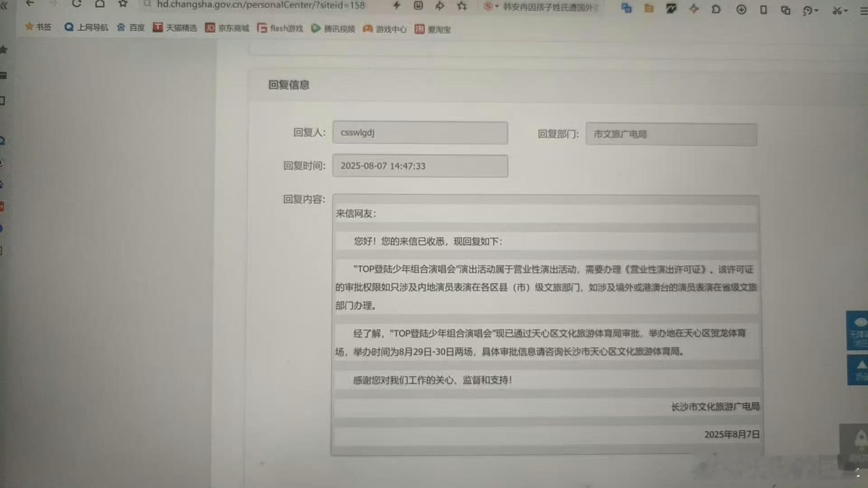Click the blue back-to-top arrow button
Image resolution: width=868 pixels, height=488 pixels.
point(858,370)
